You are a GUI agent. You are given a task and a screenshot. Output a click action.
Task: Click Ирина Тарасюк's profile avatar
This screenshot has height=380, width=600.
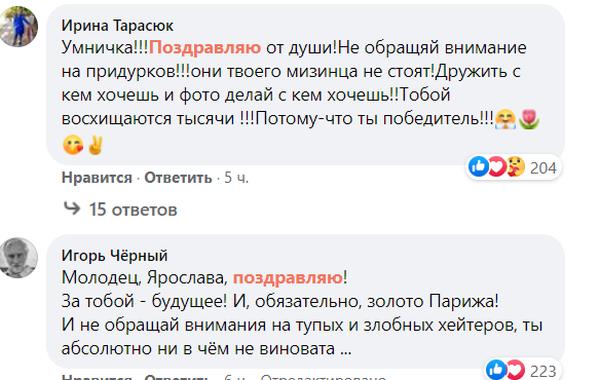[x=18, y=26]
